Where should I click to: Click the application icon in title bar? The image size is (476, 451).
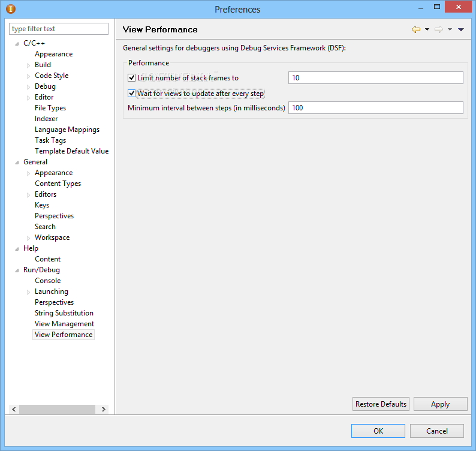click(11, 9)
